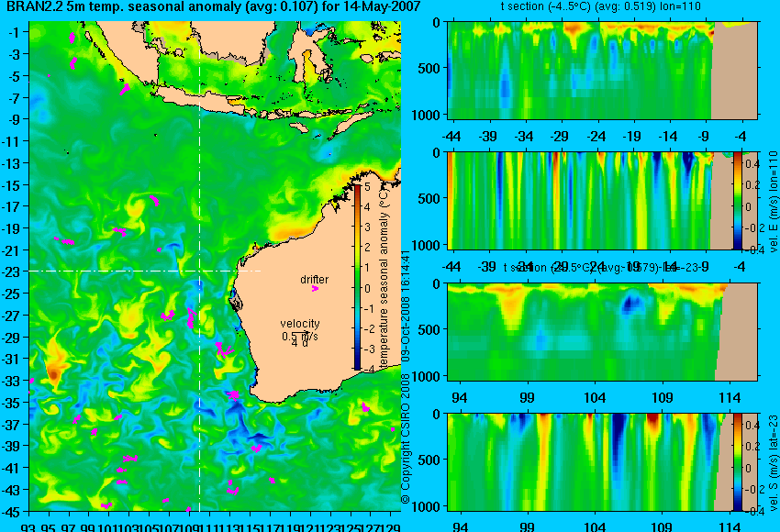Click the lon=110 temperature section plot

pos(603,70)
